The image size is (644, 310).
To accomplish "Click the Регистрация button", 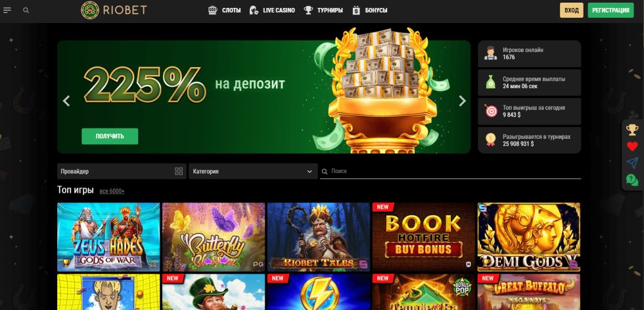I will pos(610,11).
